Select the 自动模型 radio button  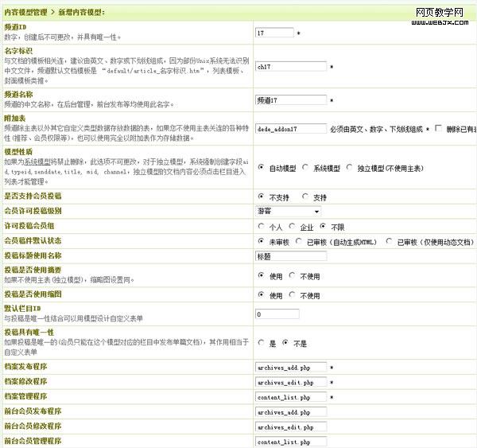tap(262, 169)
